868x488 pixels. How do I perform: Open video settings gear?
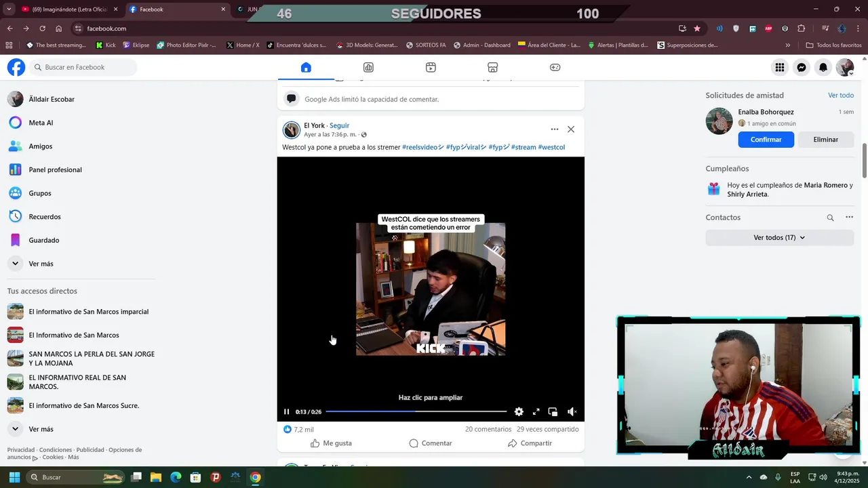click(519, 411)
